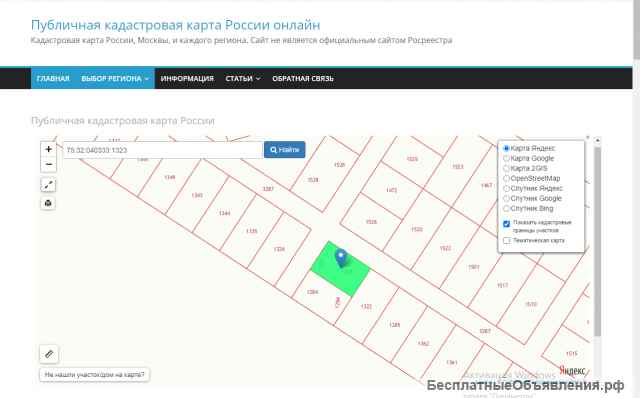This screenshot has width=640, height=398.
Task: Select Карта Яндекс map layer
Action: tap(507, 148)
